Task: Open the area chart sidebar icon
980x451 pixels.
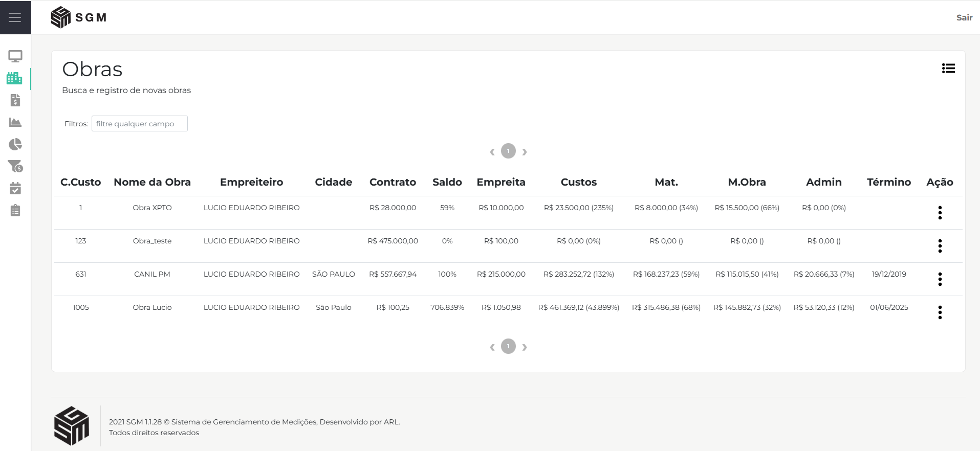Action: click(15, 122)
